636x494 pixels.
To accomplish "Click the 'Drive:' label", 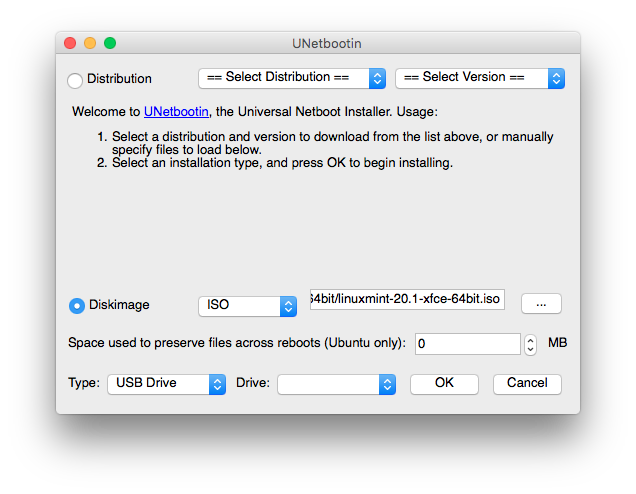I will point(253,383).
